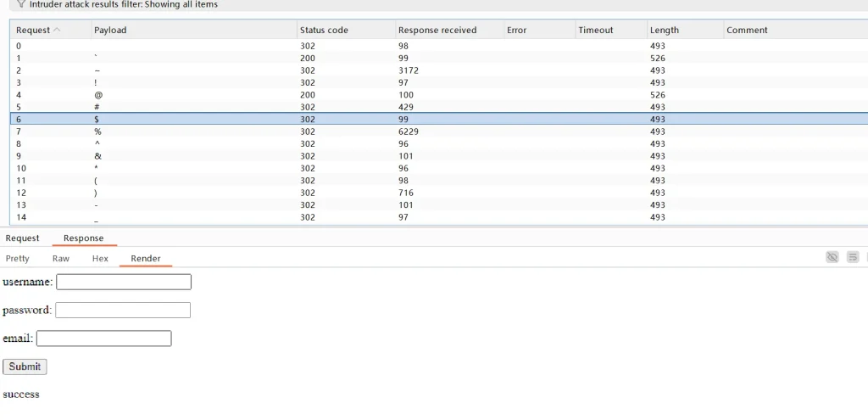Click the funnel filter icon
Viewport: 868px width, 420px height.
point(21,4)
